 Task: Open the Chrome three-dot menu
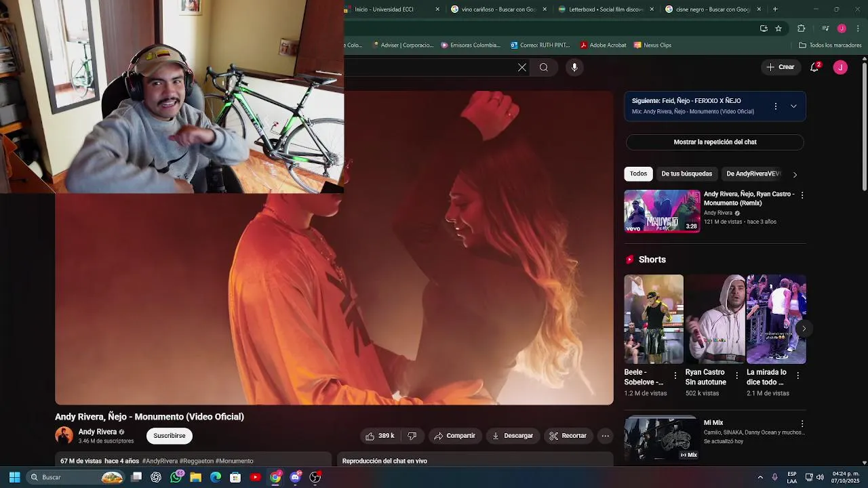[x=858, y=28]
